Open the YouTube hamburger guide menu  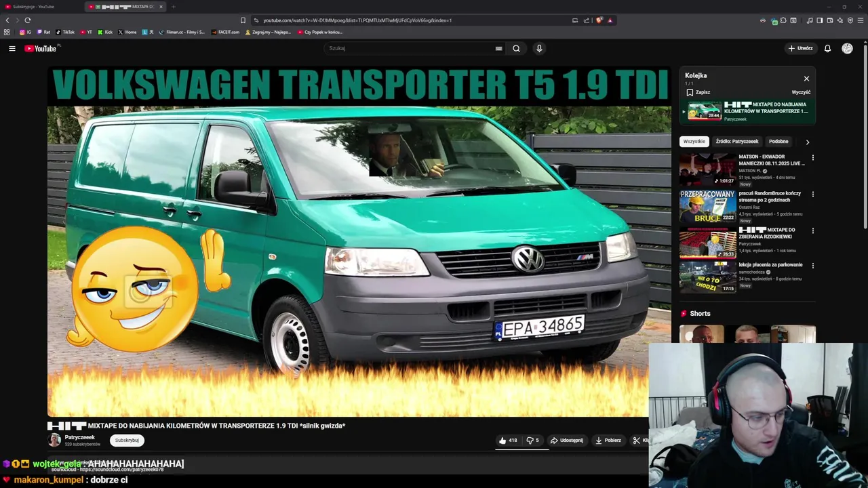(x=12, y=48)
